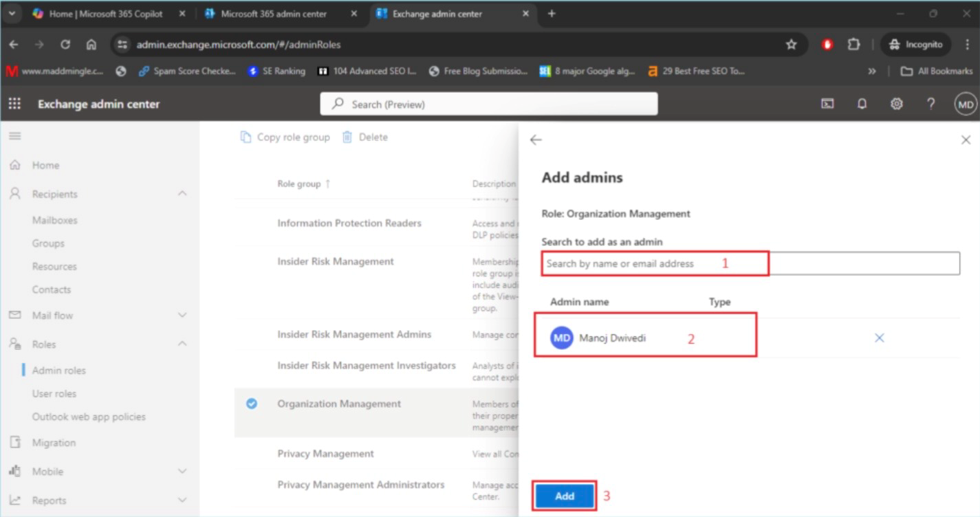
Task: Open the settings gear in header
Action: click(896, 104)
